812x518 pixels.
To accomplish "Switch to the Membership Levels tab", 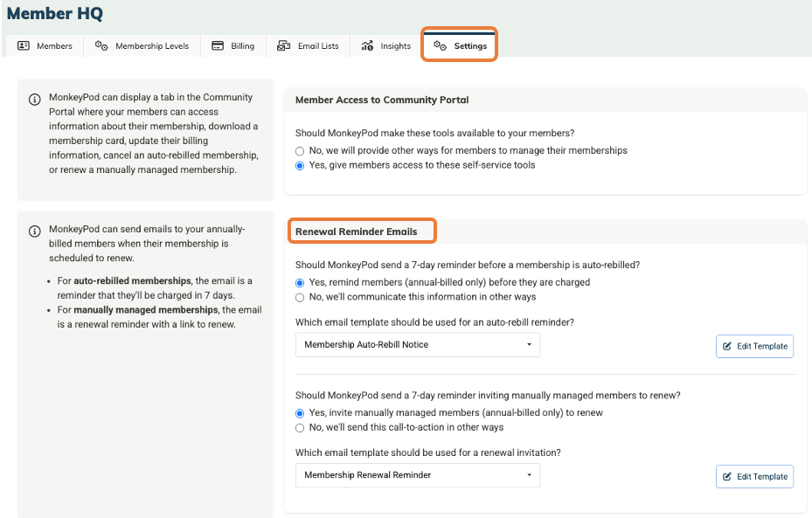I will click(142, 46).
